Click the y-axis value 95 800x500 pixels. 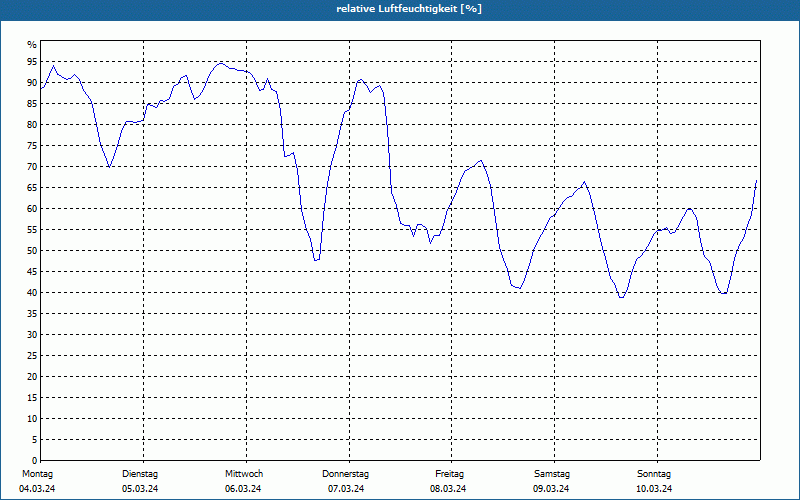coord(32,62)
